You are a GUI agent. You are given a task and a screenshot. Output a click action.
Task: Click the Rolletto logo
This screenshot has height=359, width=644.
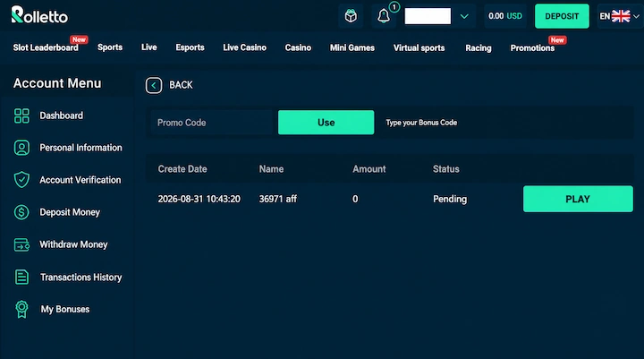point(39,15)
